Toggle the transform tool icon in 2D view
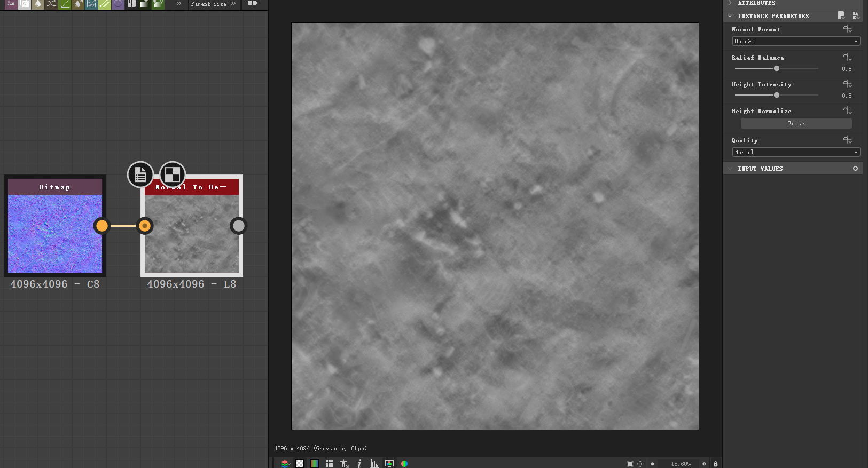The height and width of the screenshot is (468, 868). (x=345, y=463)
